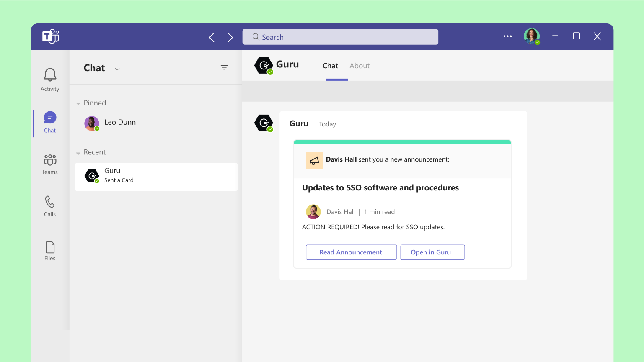Click the Davis Hall name in notification

point(341,159)
